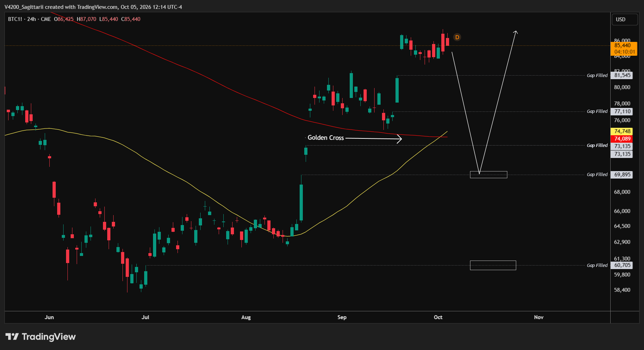Click the 58,400 price axis label
Image resolution: width=644 pixels, height=350 pixels.
point(622,290)
